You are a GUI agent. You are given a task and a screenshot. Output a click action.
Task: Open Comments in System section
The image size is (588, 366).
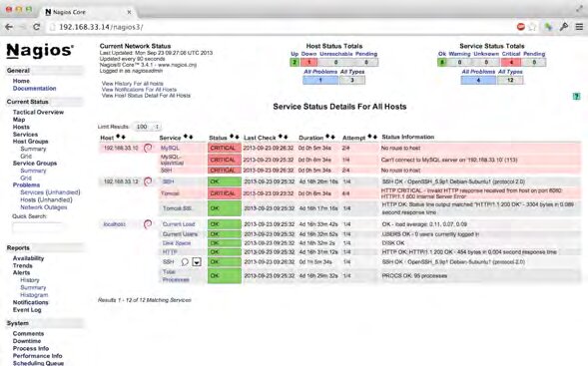point(29,333)
